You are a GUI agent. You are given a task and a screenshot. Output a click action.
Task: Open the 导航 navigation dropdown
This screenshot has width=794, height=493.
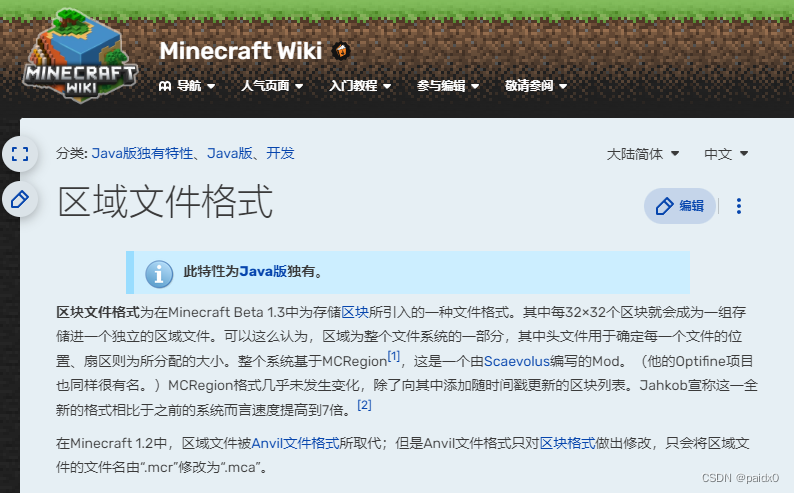click(x=187, y=86)
